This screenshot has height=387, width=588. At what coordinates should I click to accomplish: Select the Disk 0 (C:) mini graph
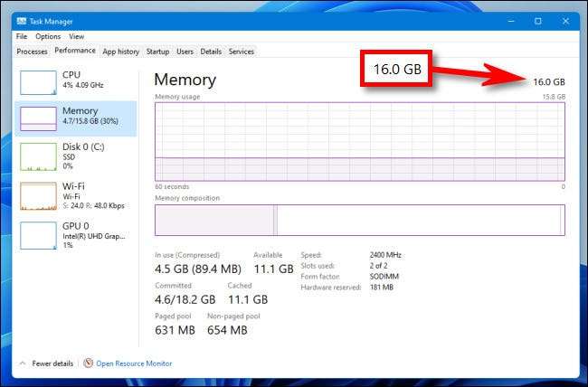point(38,156)
